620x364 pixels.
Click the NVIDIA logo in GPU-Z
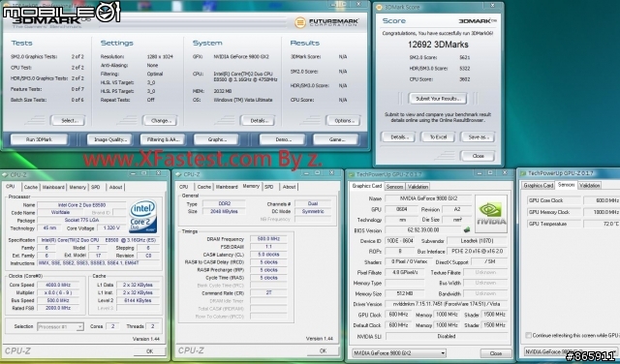click(x=491, y=214)
